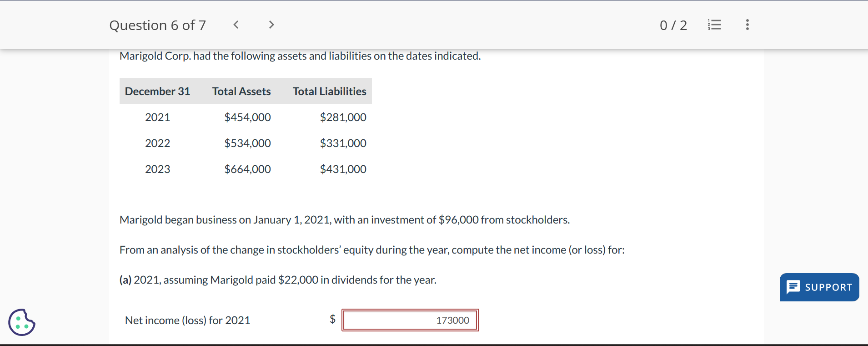The image size is (868, 346).
Task: Click the 2022 total liabilities value $331,000
Action: pos(343,143)
